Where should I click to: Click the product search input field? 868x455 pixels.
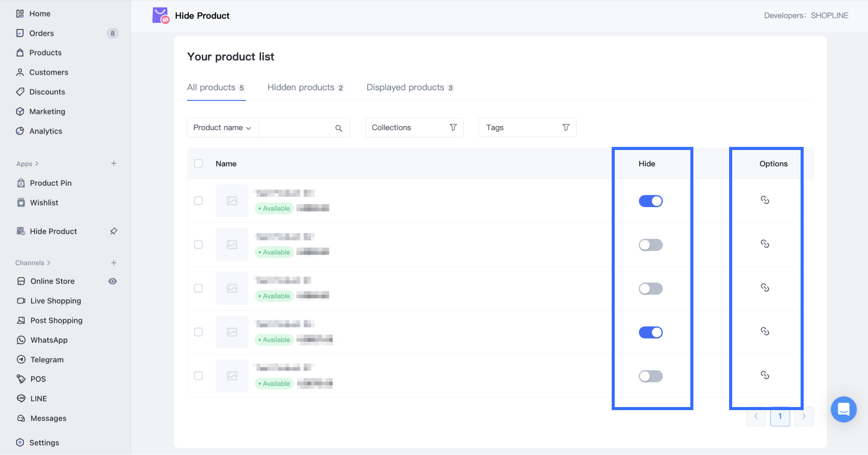(x=296, y=128)
